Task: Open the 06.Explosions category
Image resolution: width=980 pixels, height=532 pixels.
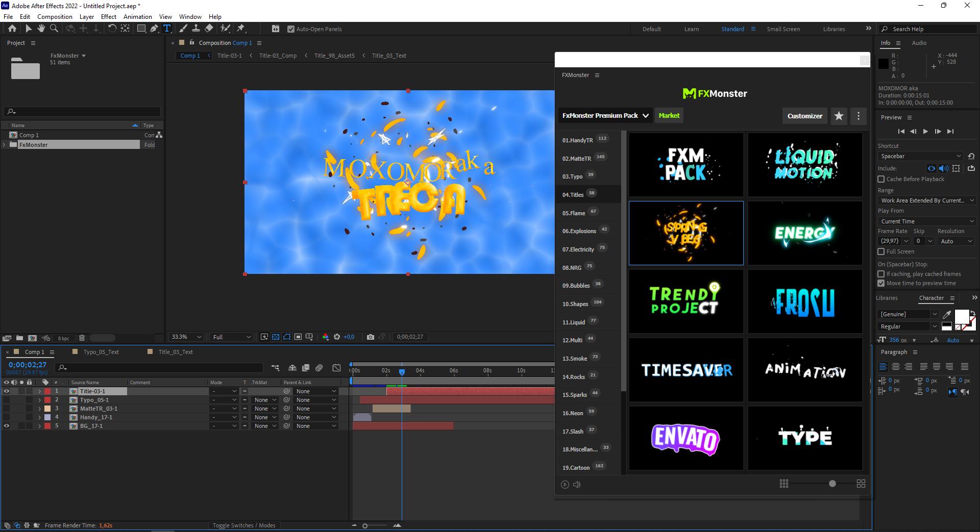Action: [579, 231]
